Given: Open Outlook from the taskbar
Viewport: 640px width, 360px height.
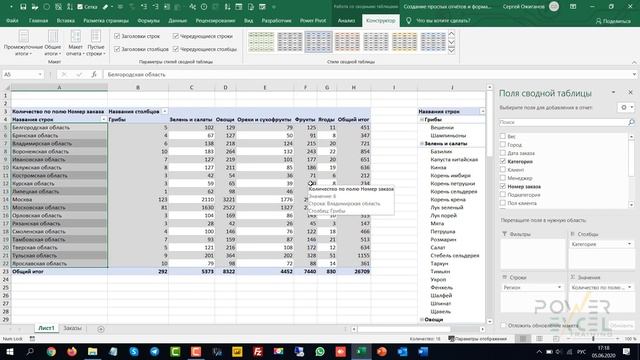Looking at the screenshot, I should click(x=402, y=351).
